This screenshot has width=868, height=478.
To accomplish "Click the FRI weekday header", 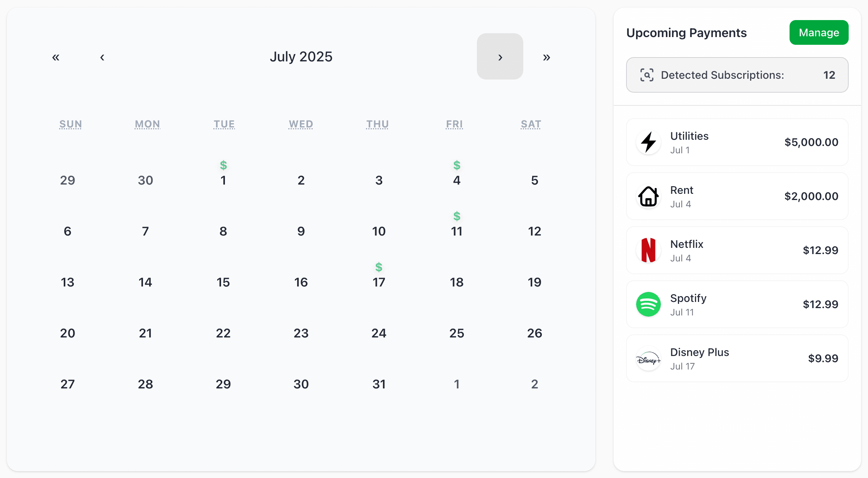I will pyautogui.click(x=454, y=124).
